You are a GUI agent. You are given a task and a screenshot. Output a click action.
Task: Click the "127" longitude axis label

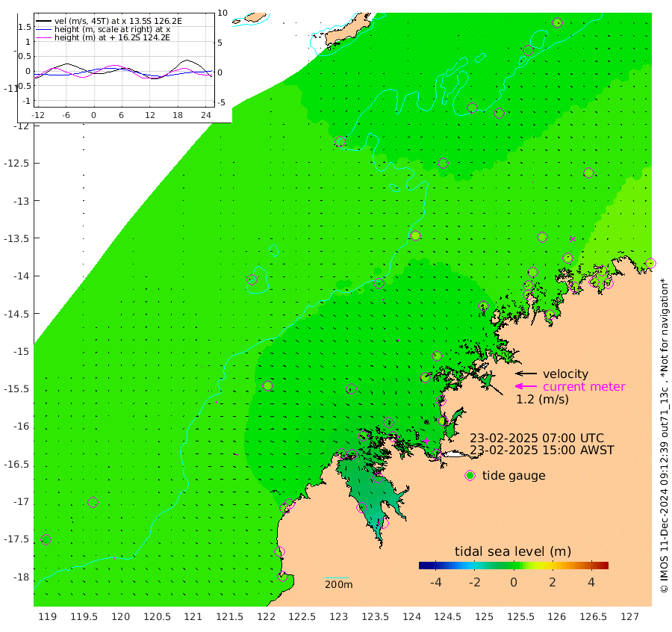[x=629, y=617]
